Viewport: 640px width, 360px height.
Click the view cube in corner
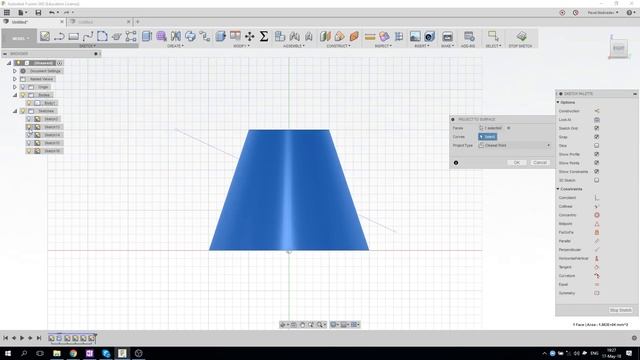point(619,48)
